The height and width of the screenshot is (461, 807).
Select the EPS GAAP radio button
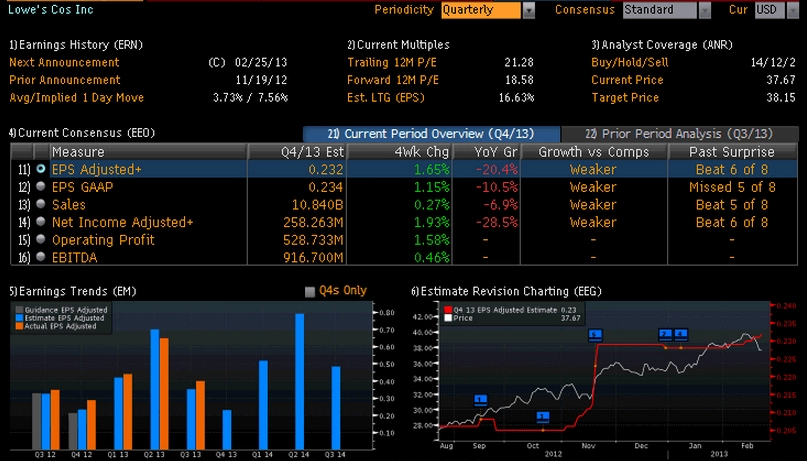click(41, 187)
